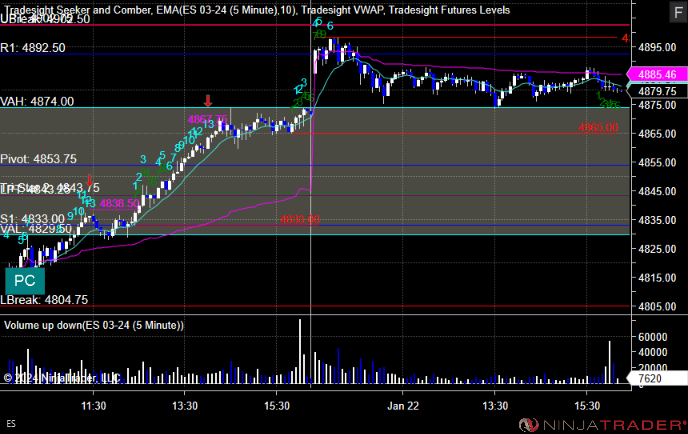Click the 4805.00 price axis label
The image size is (688, 434).
click(657, 306)
